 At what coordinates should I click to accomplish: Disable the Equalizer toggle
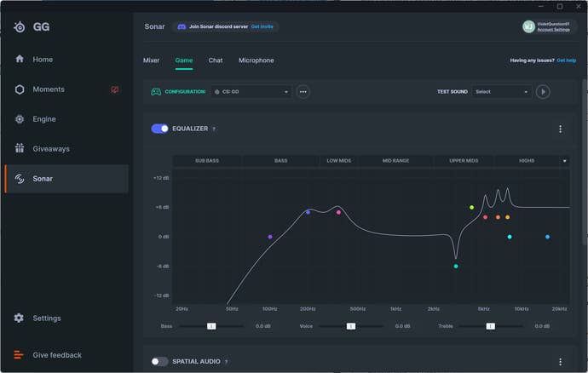point(159,129)
